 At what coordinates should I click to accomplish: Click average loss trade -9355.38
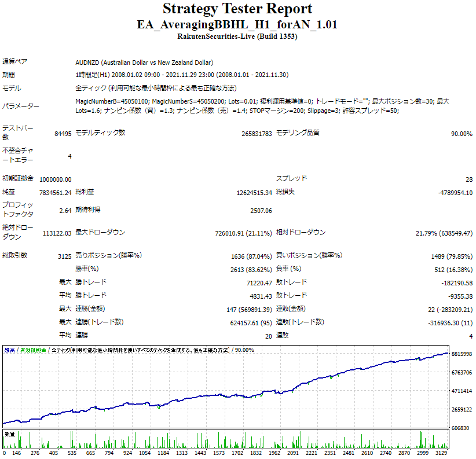(460, 296)
